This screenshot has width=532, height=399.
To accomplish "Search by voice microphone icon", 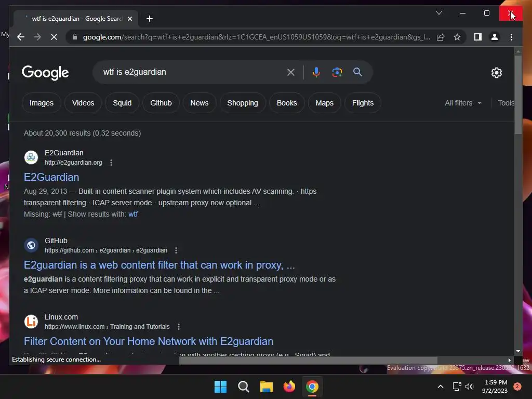I will pyautogui.click(x=316, y=72).
